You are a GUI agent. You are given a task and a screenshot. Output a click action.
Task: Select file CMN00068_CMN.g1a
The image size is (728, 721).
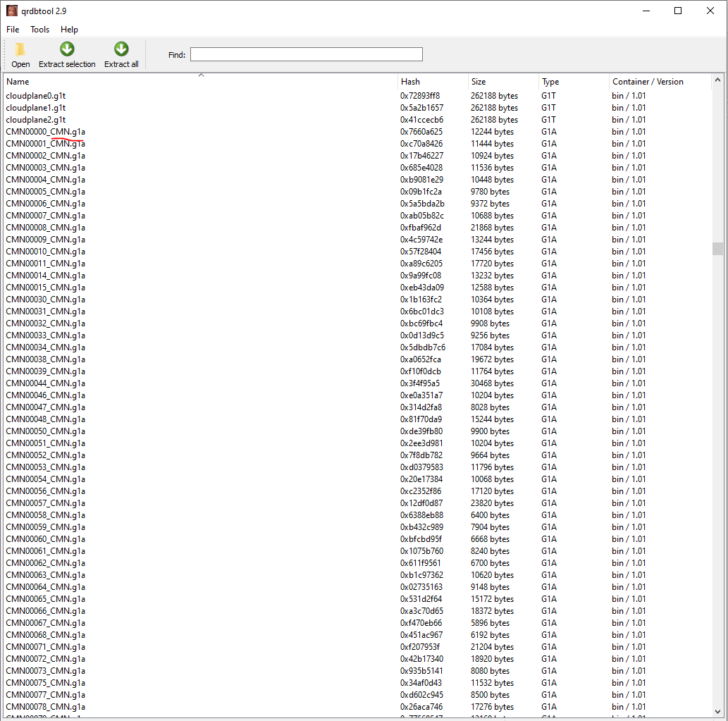pos(46,634)
